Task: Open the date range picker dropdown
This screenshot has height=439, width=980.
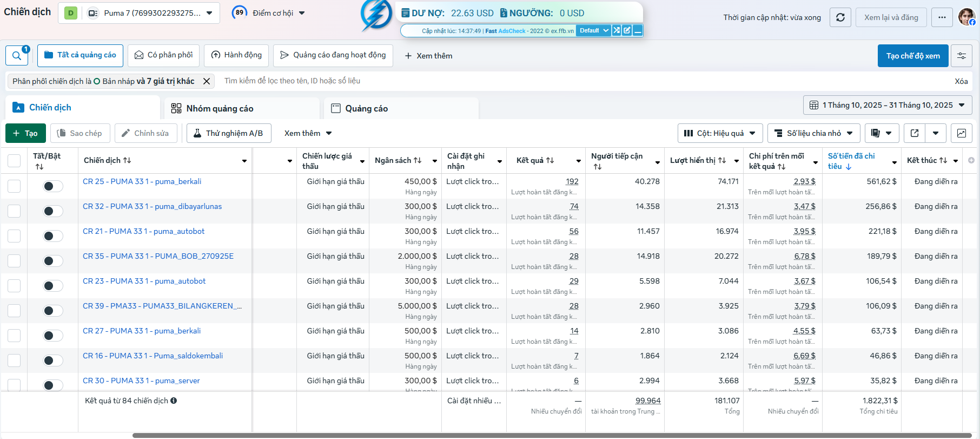Action: pos(888,105)
